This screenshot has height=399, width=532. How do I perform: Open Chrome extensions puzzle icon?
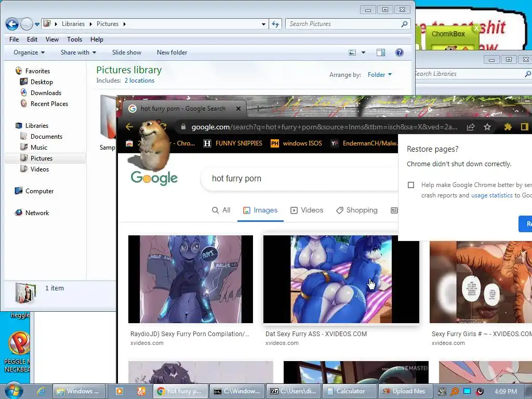pyautogui.click(x=508, y=127)
